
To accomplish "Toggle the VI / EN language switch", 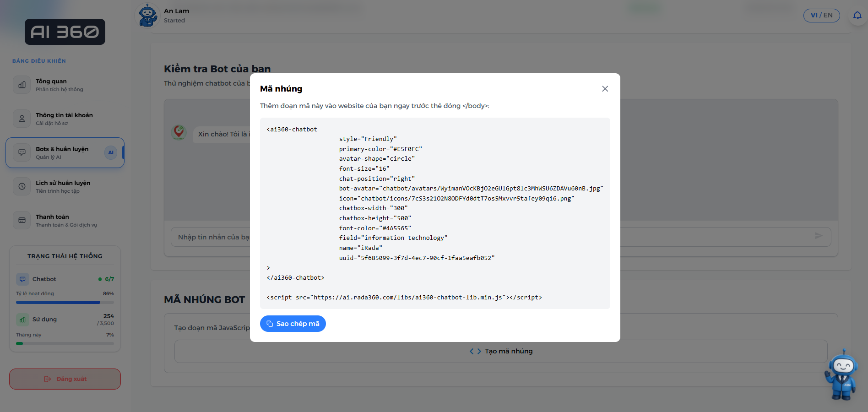I will tap(821, 16).
